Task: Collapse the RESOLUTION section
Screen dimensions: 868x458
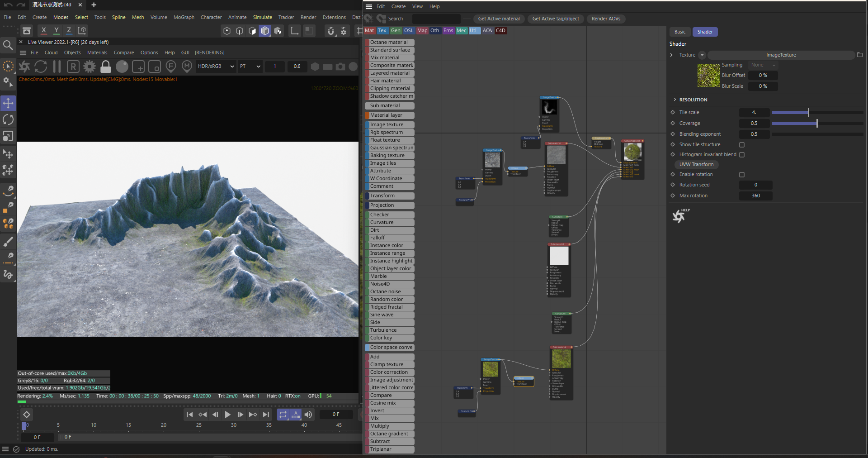Action: tap(675, 100)
